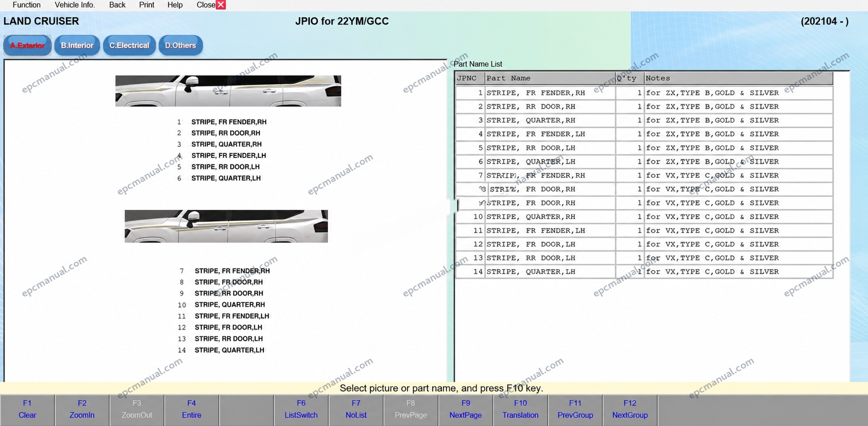Click the Part Name column header

pos(550,78)
